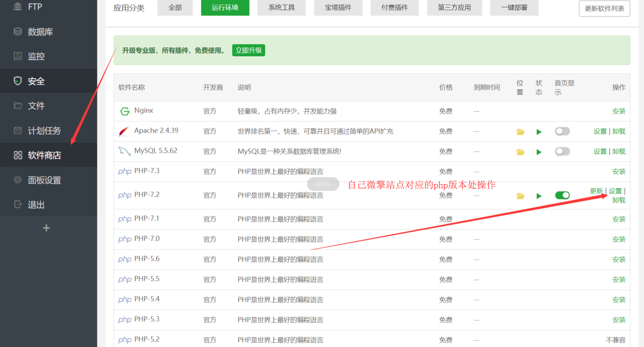This screenshot has height=347, width=644.
Task: Click the 更新软件列表 button
Action: (x=604, y=8)
